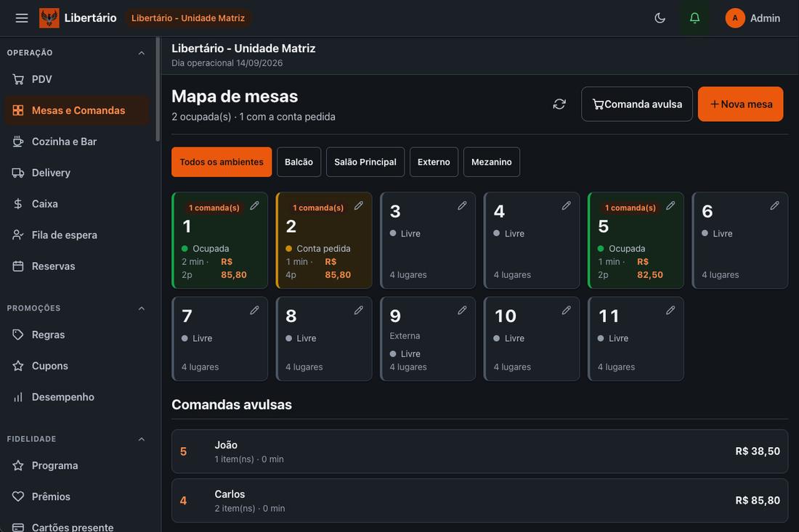Click the Regras tag icon
Screen dimensions: 799x532
[18, 335]
